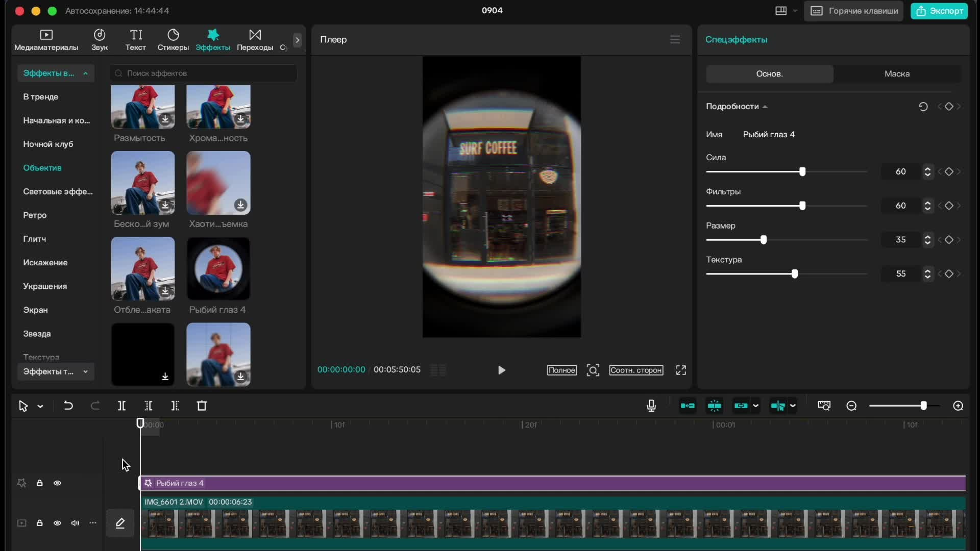Reset effect details with circular arrow icon

point(923,106)
